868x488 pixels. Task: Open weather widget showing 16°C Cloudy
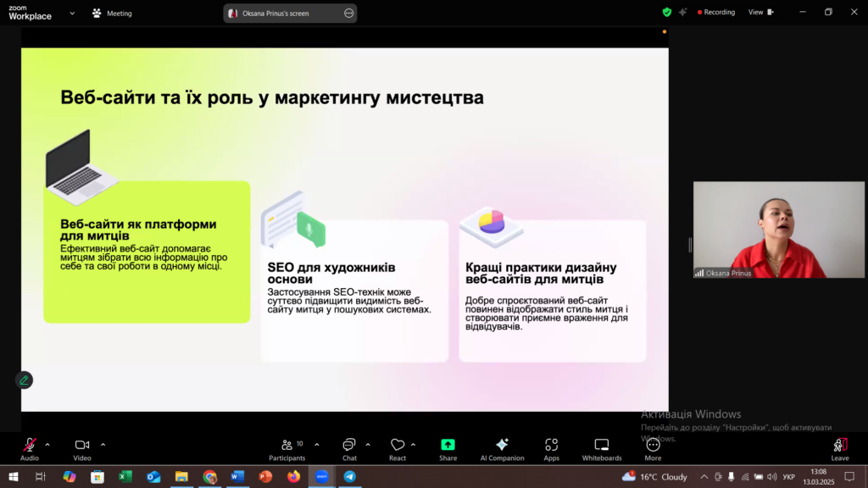654,476
